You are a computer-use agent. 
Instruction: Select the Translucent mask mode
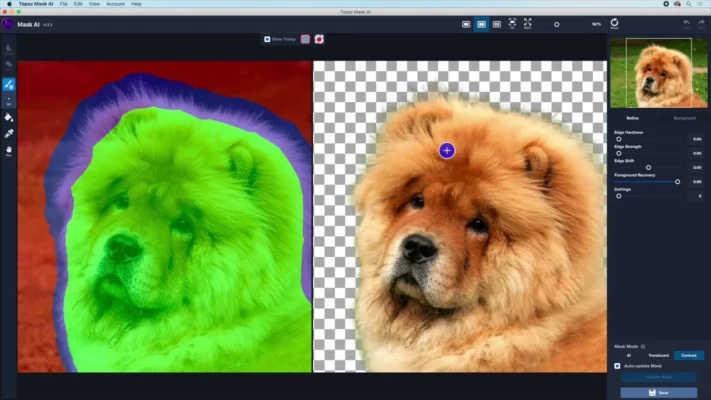click(x=658, y=356)
